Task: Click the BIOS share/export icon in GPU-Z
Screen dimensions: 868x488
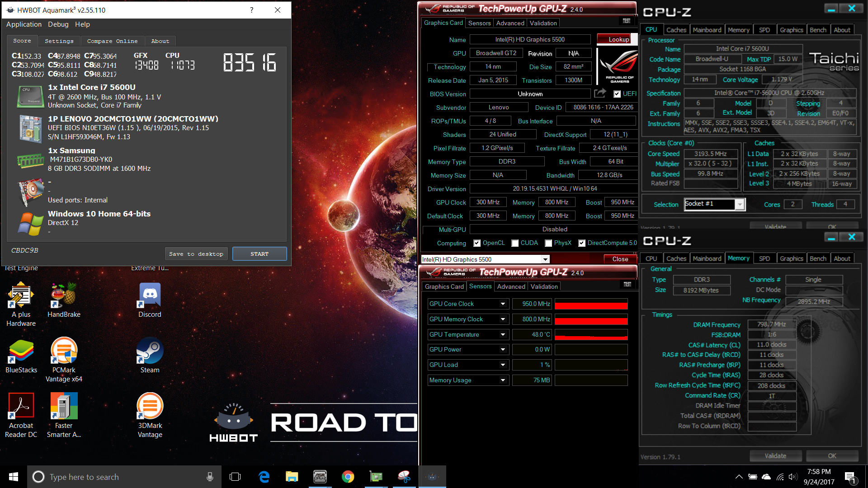Action: [600, 93]
